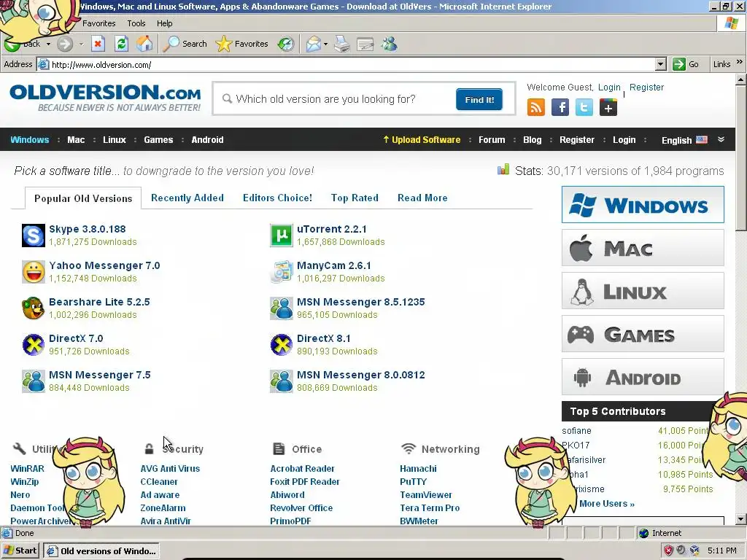Open the History icon in toolbar

tap(286, 44)
